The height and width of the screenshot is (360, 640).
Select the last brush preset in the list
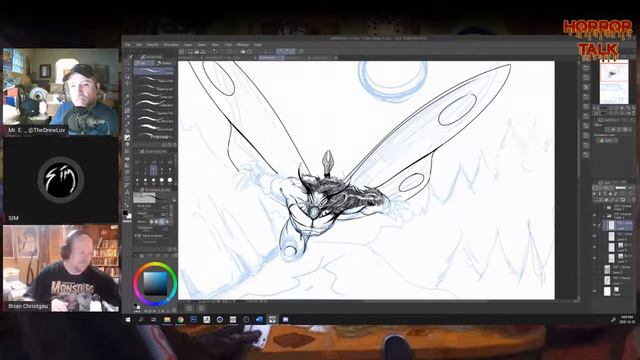[154, 137]
